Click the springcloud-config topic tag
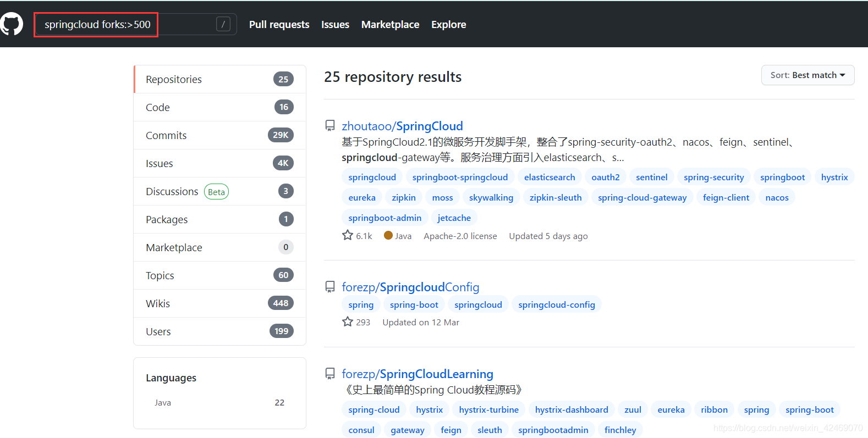 pyautogui.click(x=557, y=304)
